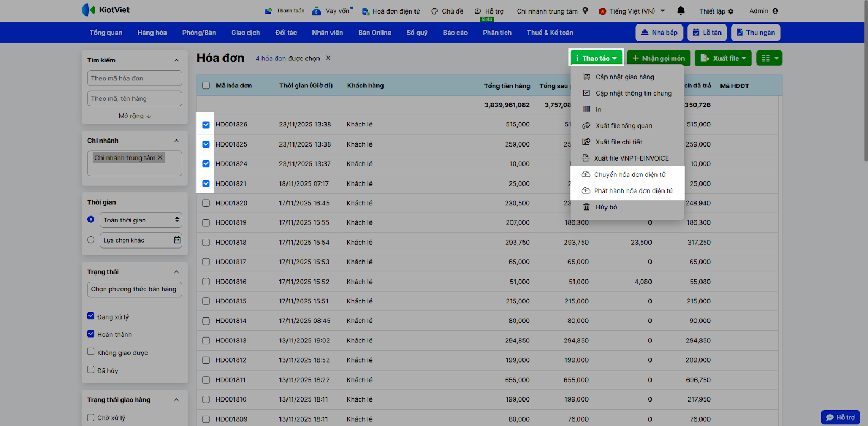
Task: Click the Theo mã hóa đơn search field
Action: (135, 78)
